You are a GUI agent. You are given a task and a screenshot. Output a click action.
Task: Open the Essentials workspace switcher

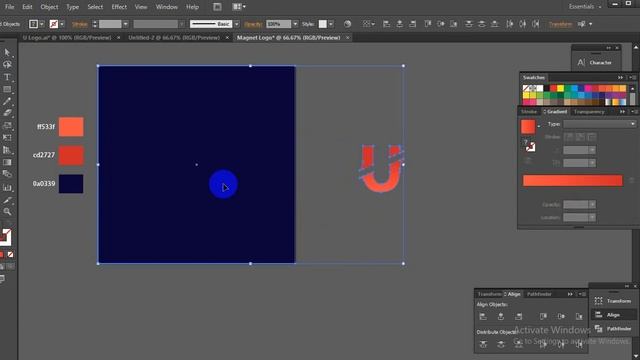[585, 7]
